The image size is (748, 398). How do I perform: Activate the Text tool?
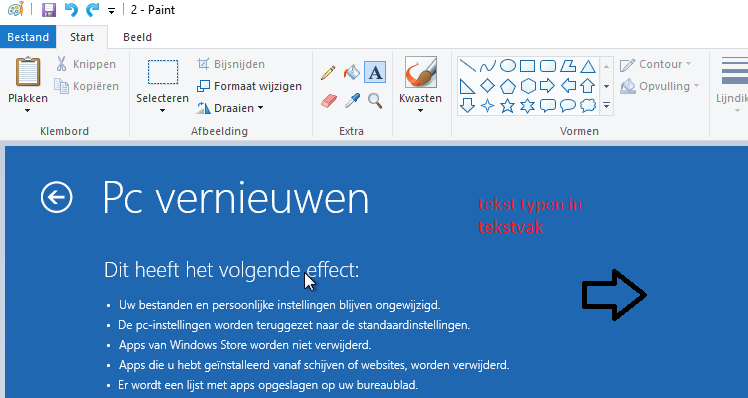pos(375,73)
